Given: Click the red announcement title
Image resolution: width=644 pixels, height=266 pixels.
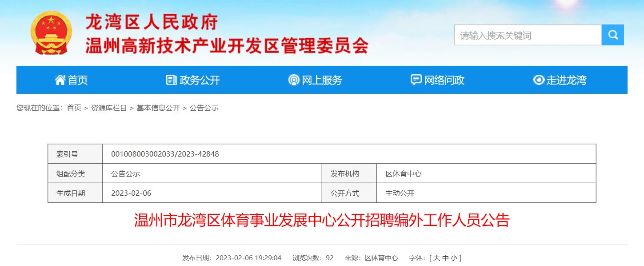Looking at the screenshot, I should tap(322, 221).
